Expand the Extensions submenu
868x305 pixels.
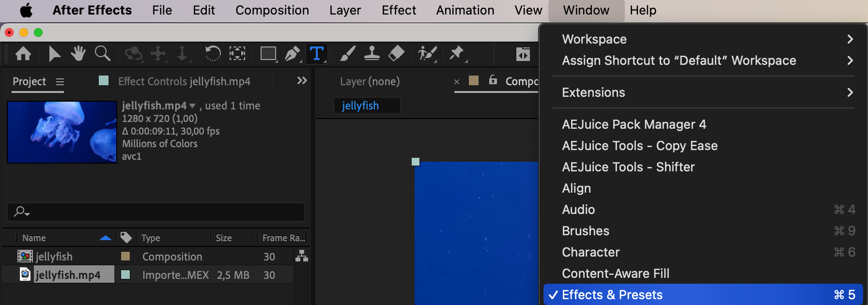pyautogui.click(x=703, y=92)
